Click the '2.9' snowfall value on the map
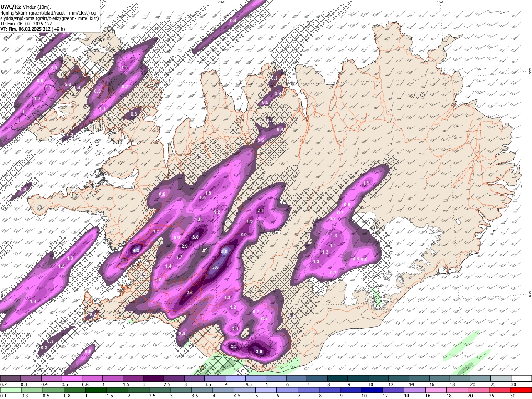This screenshot has width=532, height=399. coord(185,246)
